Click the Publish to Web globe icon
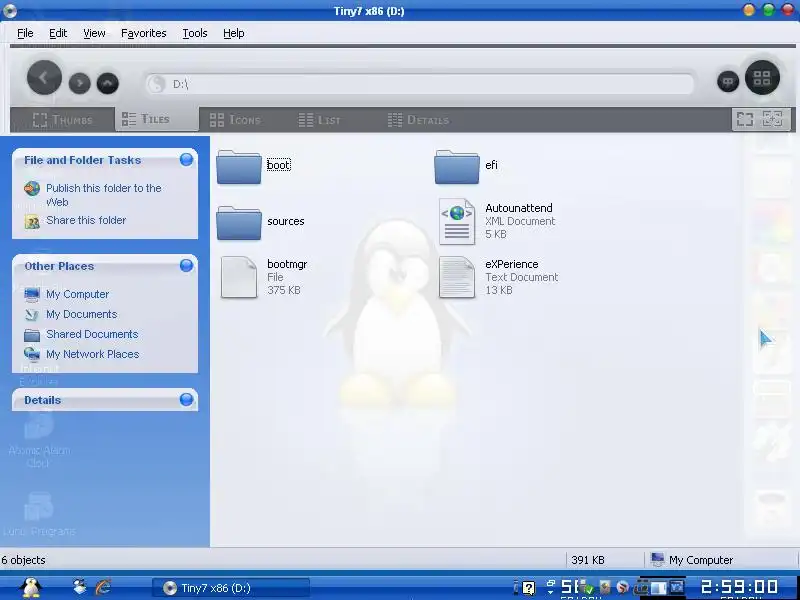The image size is (800, 600). (x=32, y=189)
